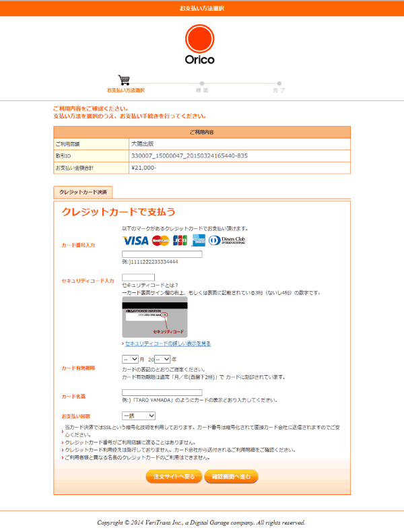Click the shopping cart step icon
This screenshot has width=404, height=532.
[124, 80]
